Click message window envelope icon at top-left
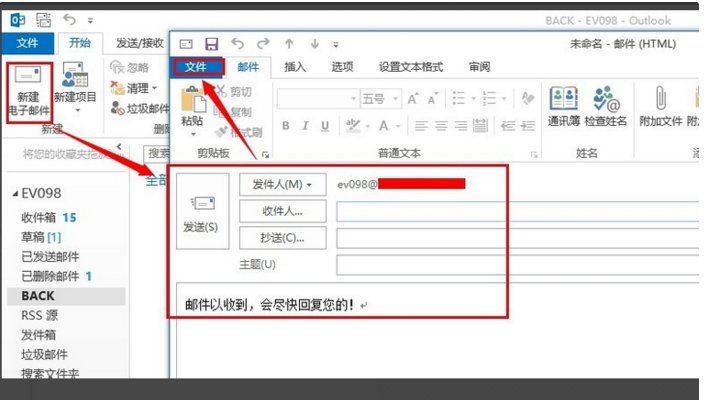This screenshot has height=400, width=711. pos(186,44)
